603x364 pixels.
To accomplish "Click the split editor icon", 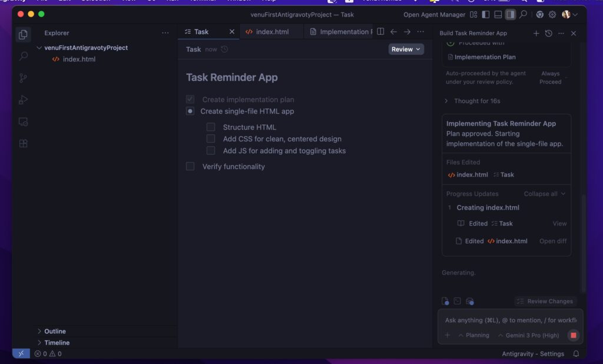I will click(380, 32).
